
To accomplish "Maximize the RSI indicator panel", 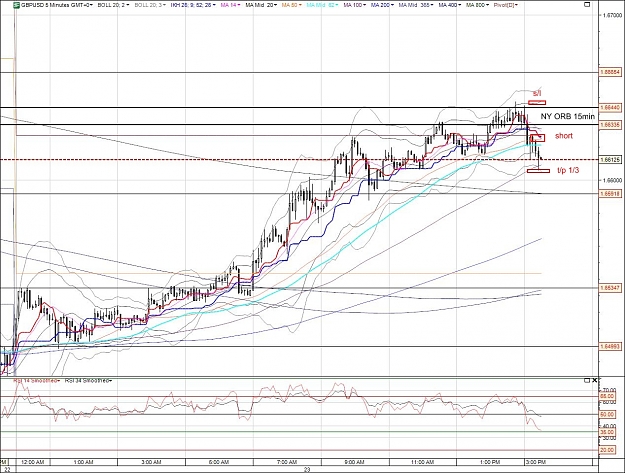I will (x=587, y=381).
